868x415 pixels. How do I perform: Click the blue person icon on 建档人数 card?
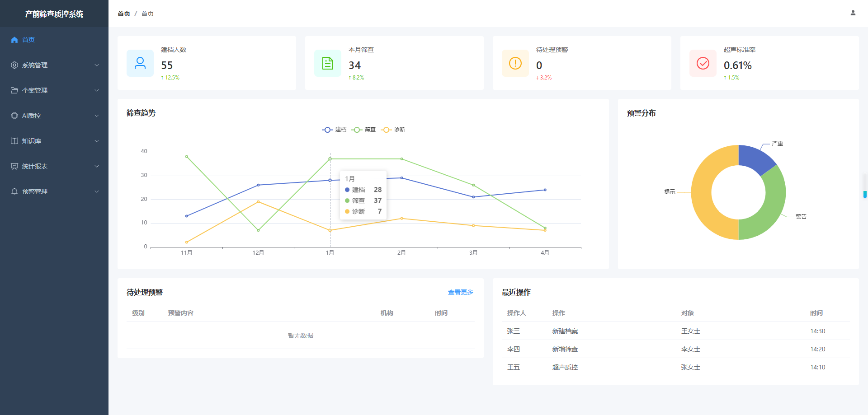click(x=140, y=63)
